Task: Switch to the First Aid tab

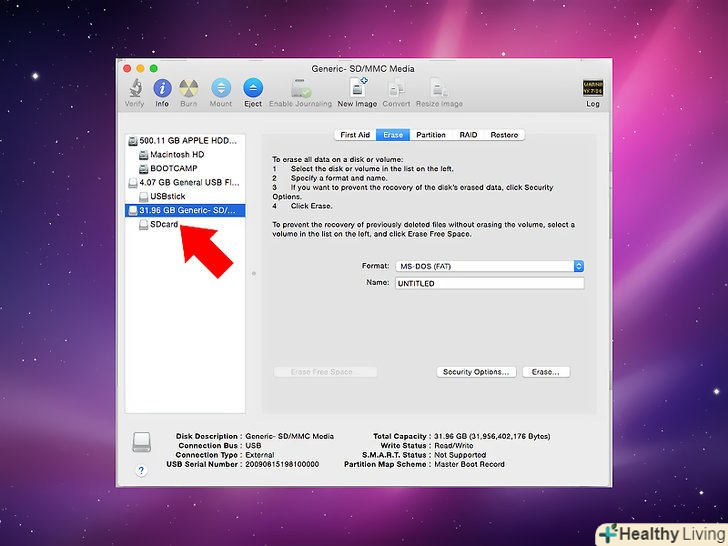Action: pos(355,135)
